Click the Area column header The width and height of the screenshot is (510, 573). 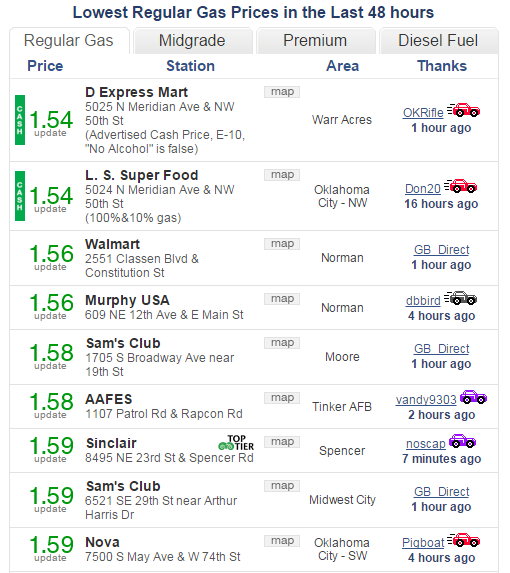[x=342, y=66]
